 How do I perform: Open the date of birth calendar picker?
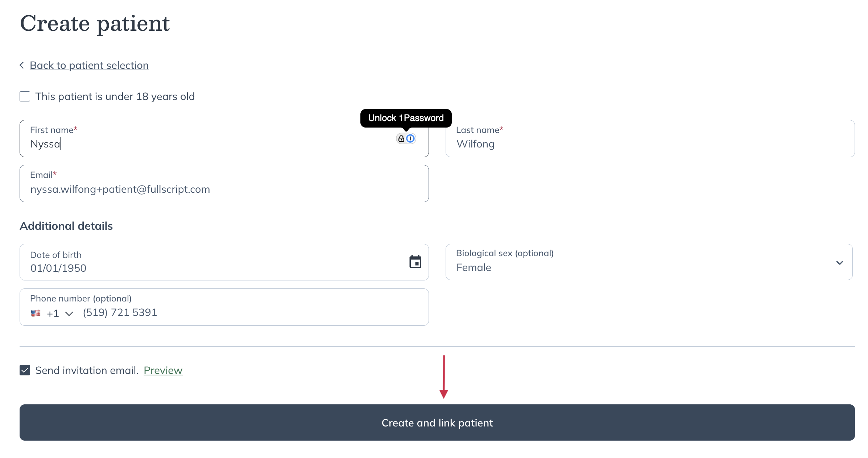point(415,262)
